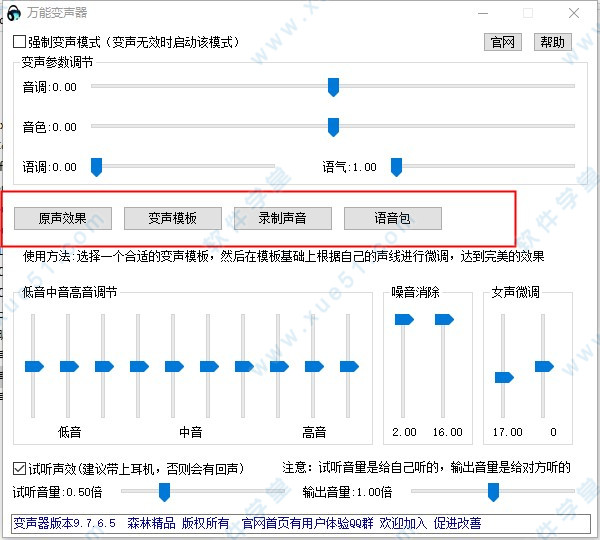The height and width of the screenshot is (540, 600).
Task: Click the 录制声音 record sound button
Action: pyautogui.click(x=283, y=219)
